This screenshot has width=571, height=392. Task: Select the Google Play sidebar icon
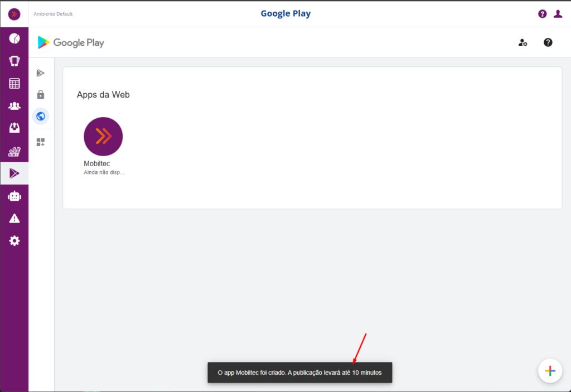[x=14, y=173]
